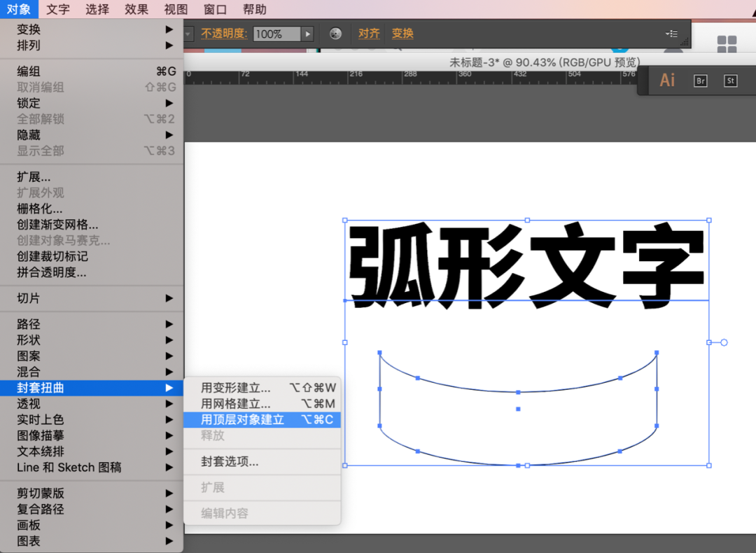This screenshot has width=756, height=553.
Task: Click the Ai application logo icon
Action: coord(667,80)
